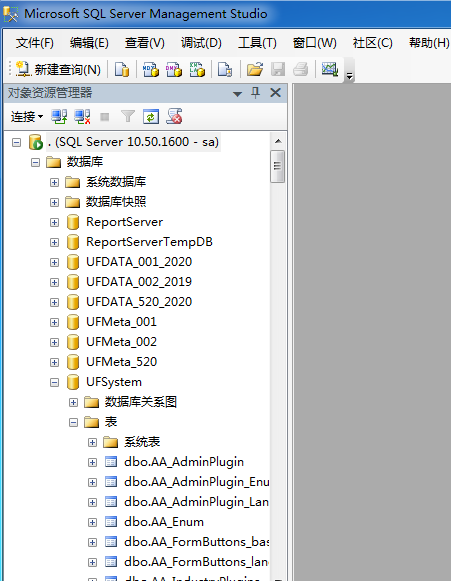Collapse the UFSystem database node
Image resolution: width=451 pixels, height=581 pixels.
pos(54,382)
